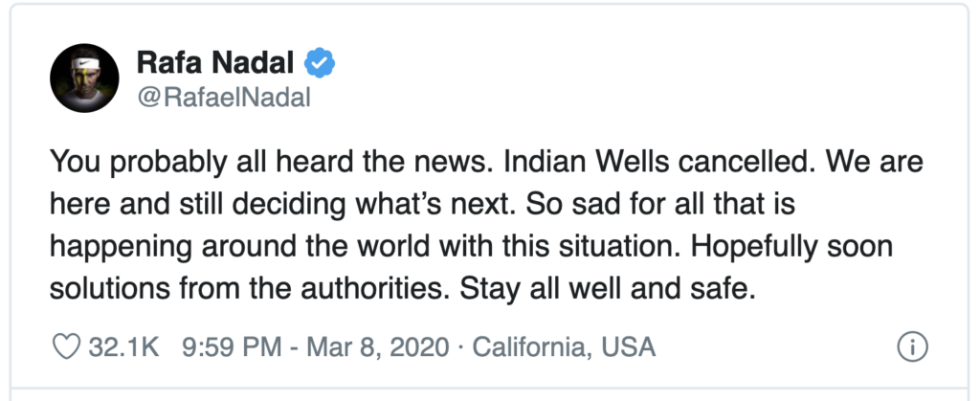Click the text 'Hopefully soon'
The height and width of the screenshot is (401, 980).
pyautogui.click(x=791, y=248)
